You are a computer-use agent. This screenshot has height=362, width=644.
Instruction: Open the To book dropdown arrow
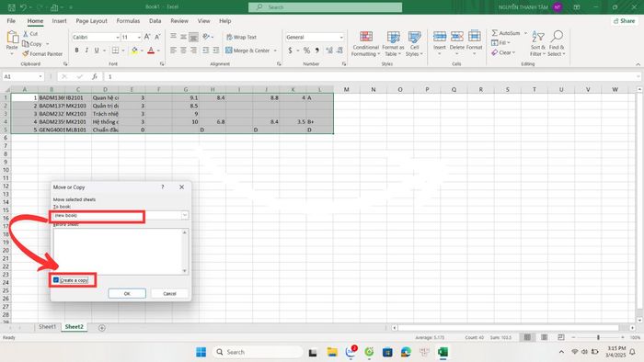point(184,215)
